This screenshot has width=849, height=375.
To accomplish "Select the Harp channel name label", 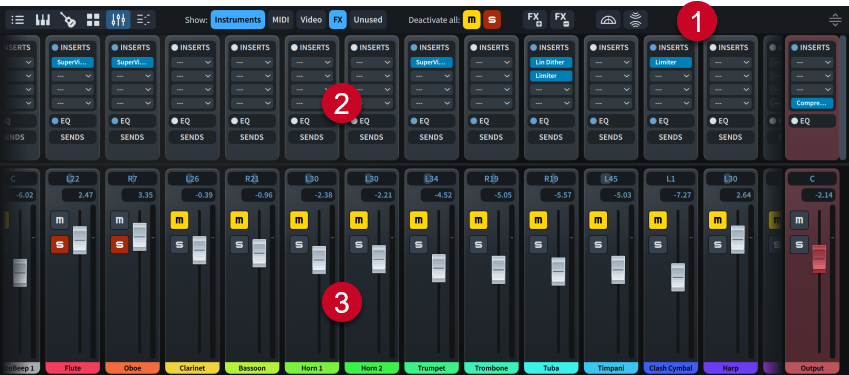I will click(730, 368).
